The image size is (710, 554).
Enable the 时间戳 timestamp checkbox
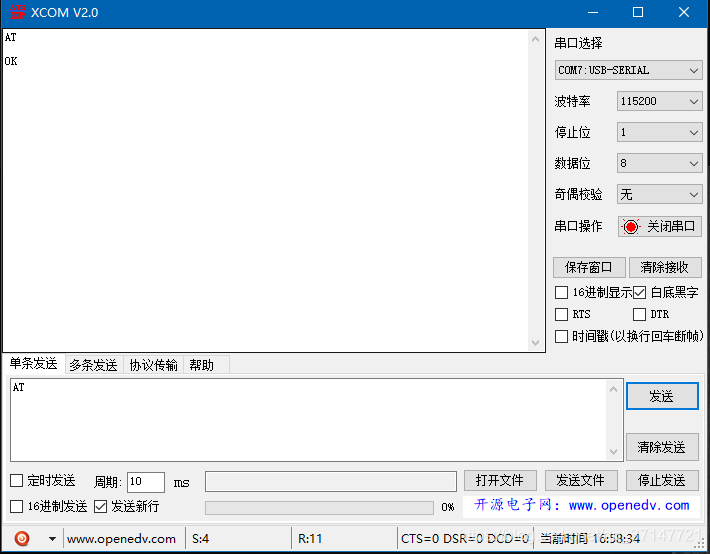coord(561,336)
